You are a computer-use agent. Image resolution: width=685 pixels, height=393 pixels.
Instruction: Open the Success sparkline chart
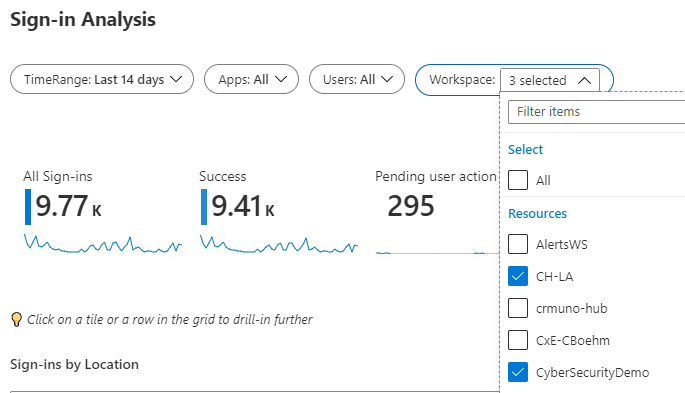(279, 244)
